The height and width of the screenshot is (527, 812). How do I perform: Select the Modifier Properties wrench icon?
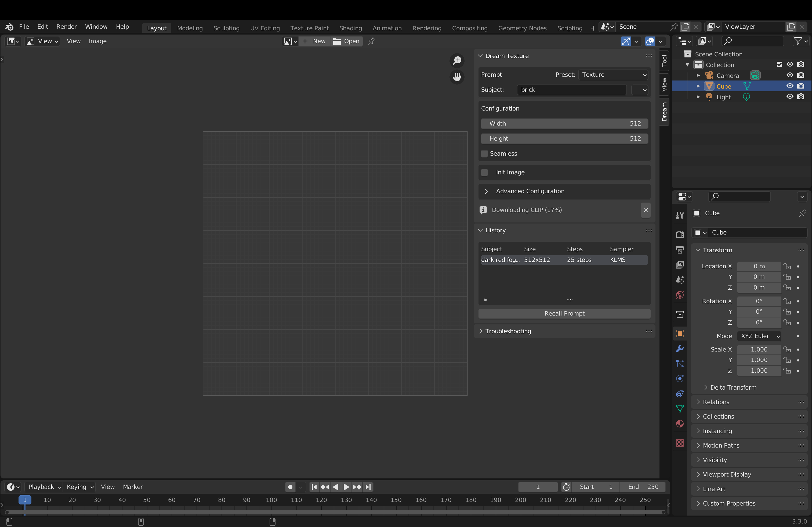(x=679, y=348)
